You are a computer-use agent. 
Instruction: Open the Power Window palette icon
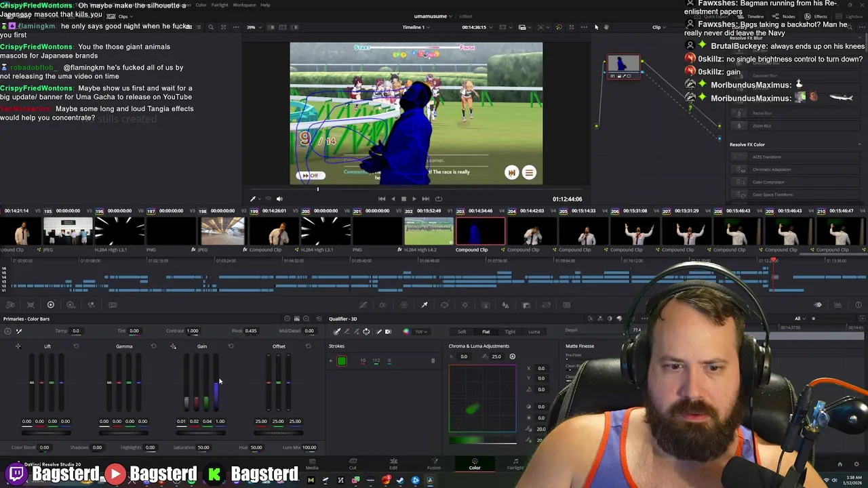pos(445,305)
